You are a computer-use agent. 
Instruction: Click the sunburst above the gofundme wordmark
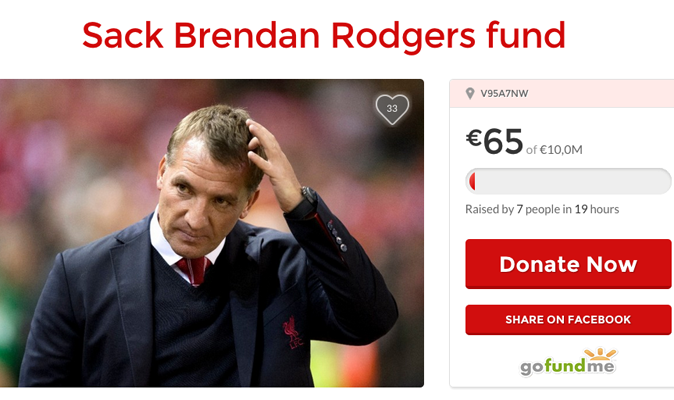600,354
